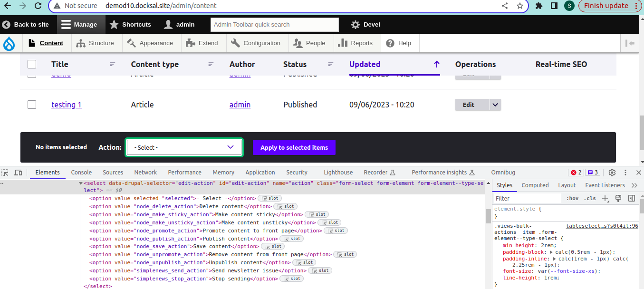Check the select-all checkbox in table header
Screen dimensions: 644x289
(x=32, y=64)
